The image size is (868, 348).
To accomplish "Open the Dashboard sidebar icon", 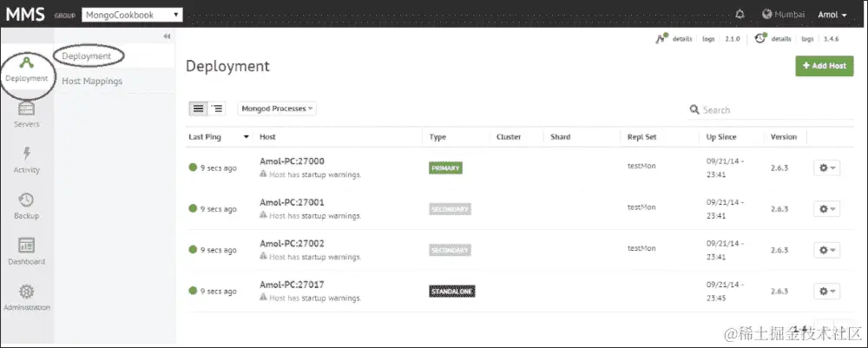I will (26, 245).
